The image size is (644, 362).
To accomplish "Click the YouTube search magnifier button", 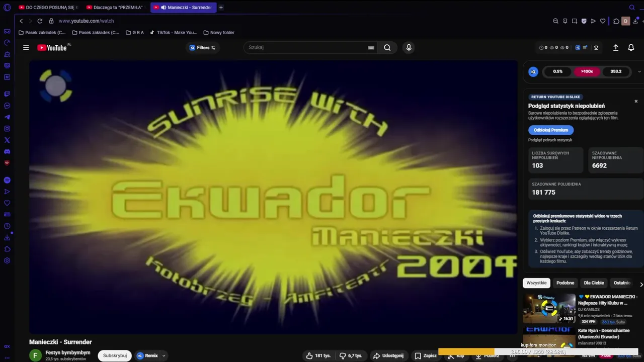I will (x=387, y=48).
